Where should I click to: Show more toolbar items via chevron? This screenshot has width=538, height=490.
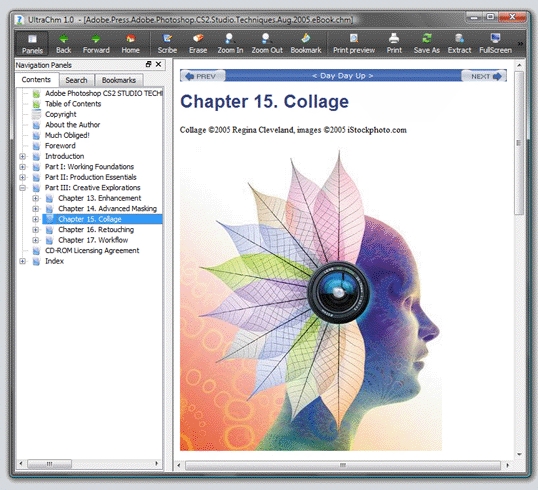[x=521, y=44]
